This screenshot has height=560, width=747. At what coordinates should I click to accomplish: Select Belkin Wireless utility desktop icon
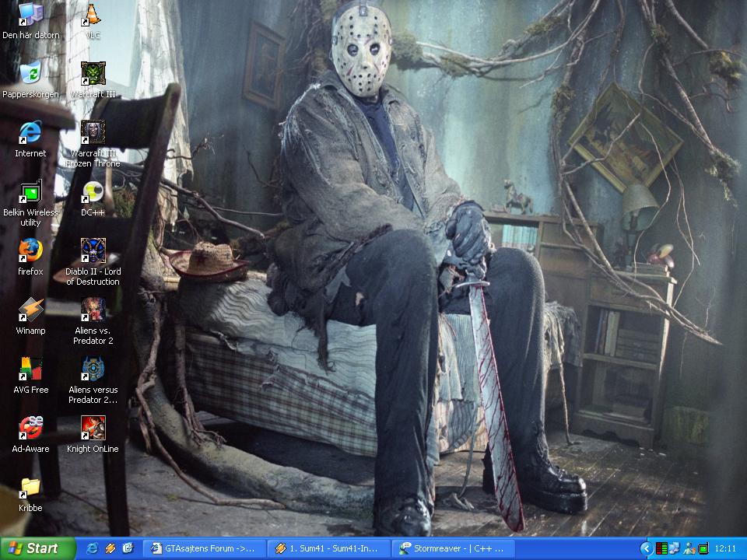coord(31,203)
